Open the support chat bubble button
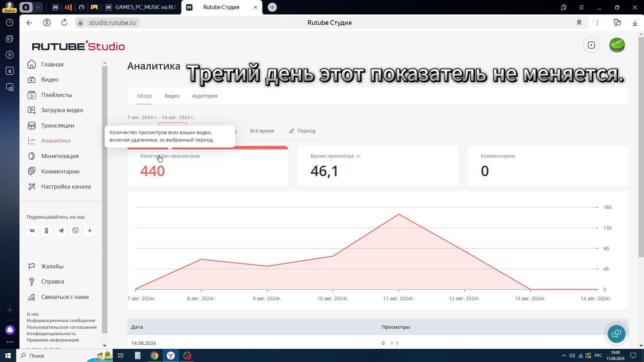 pyautogui.click(x=616, y=334)
